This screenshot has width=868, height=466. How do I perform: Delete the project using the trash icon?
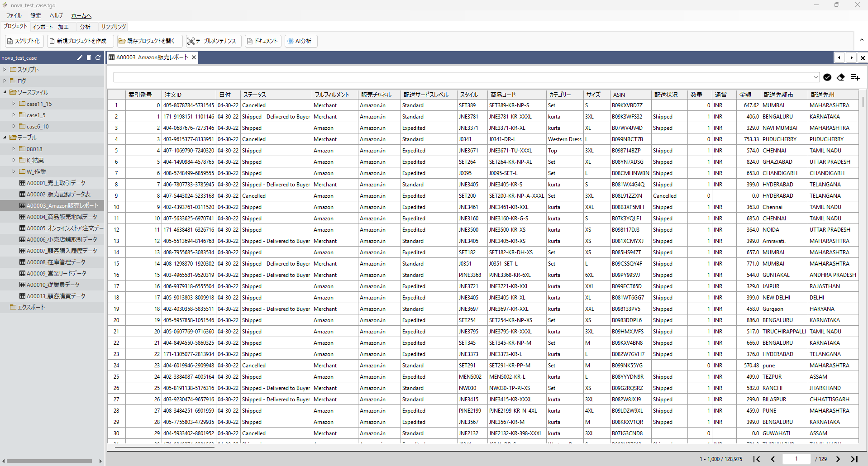pos(89,57)
